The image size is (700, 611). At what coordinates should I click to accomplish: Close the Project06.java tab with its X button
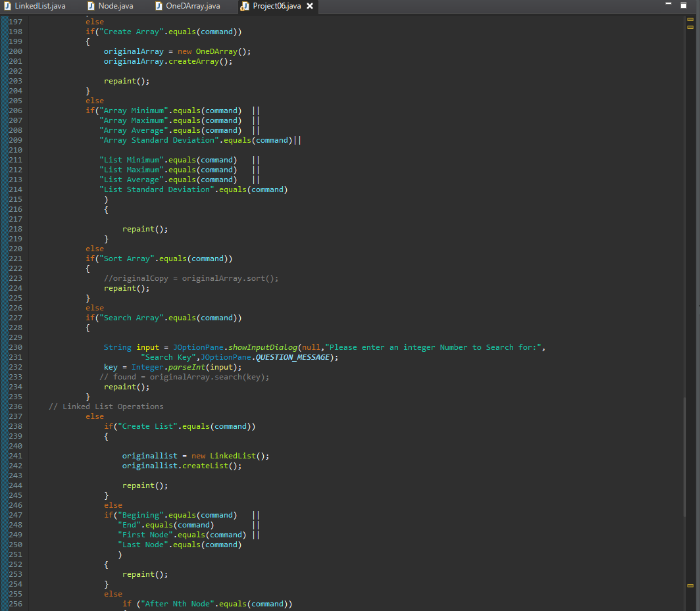(309, 7)
